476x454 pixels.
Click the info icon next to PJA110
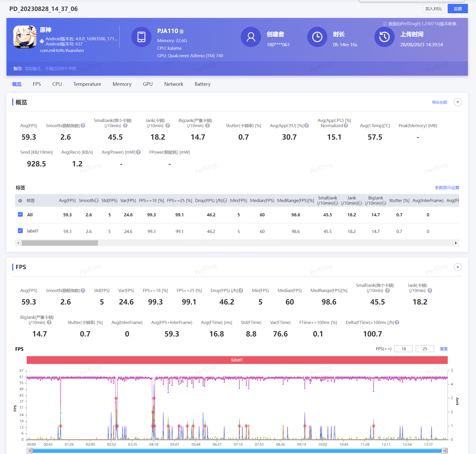182,31
